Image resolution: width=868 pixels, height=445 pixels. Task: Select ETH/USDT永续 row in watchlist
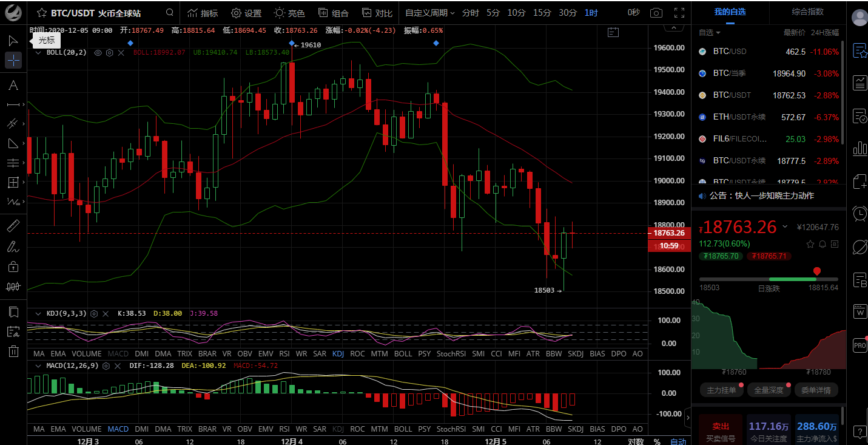(x=769, y=117)
